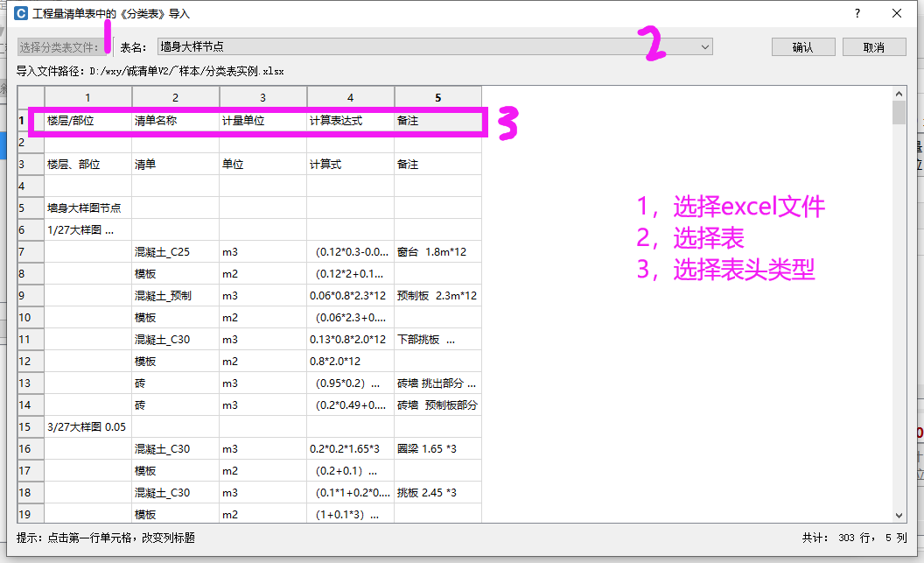Viewport: 924px width, 563px height.
Task: Click cell 圈梁 1.65 *3
Action: pos(437,448)
